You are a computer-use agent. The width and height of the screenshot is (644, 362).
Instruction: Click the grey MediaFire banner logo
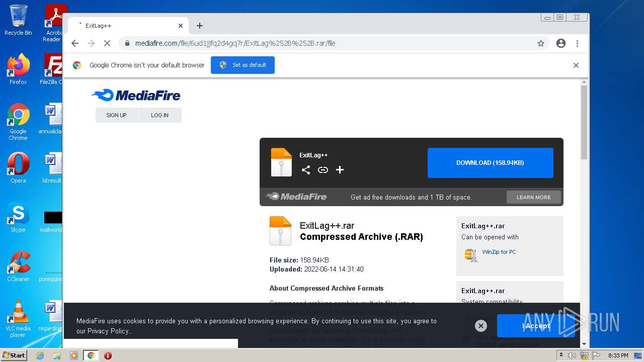[x=296, y=197]
